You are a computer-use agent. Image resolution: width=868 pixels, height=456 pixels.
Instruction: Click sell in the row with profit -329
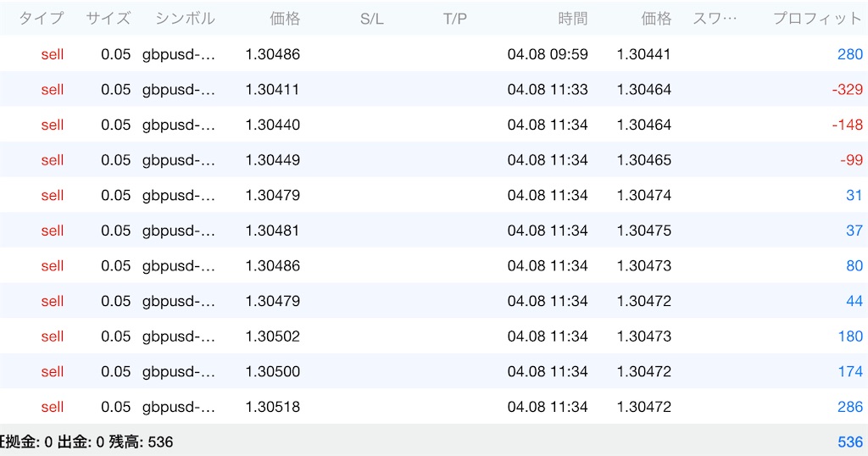[x=52, y=90]
